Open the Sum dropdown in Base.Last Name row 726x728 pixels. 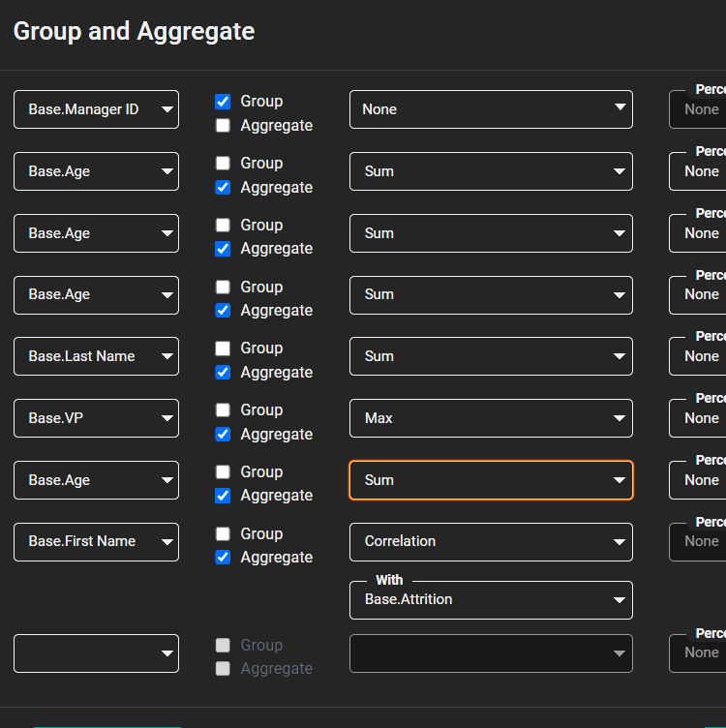491,356
